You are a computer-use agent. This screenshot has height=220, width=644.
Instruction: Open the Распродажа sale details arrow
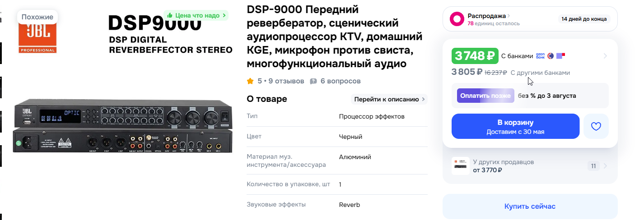[x=509, y=16]
